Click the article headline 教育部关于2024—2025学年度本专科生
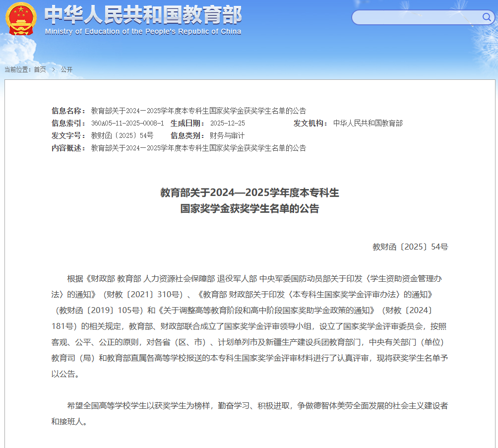The image size is (498, 448). point(249,192)
